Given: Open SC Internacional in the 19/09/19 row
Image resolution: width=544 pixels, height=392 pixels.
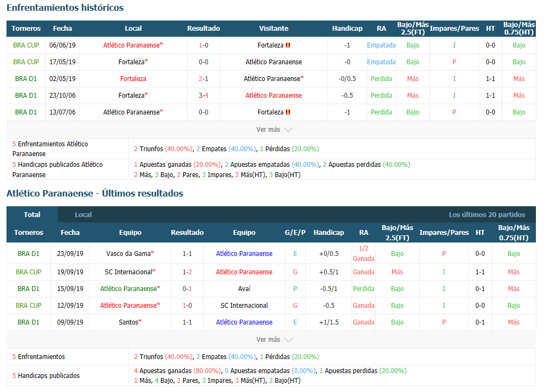Looking at the screenshot, I should click(130, 272).
